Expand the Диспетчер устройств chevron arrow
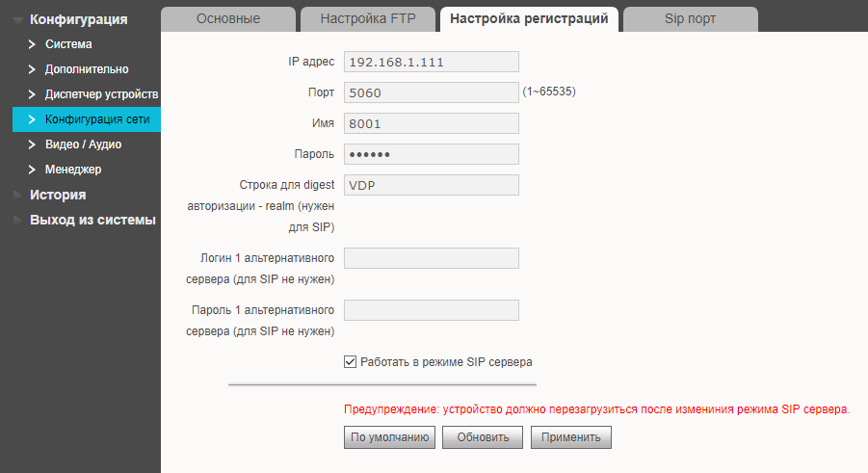 tap(32, 94)
